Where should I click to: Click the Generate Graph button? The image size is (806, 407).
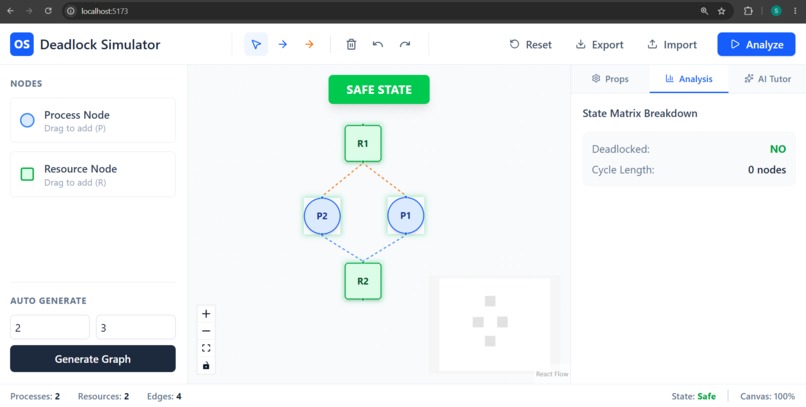coord(93,359)
